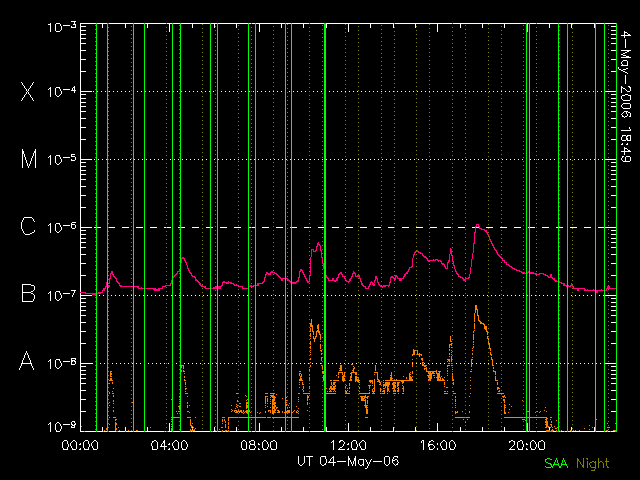Click the orange curve peak near 18:00
640x480 pixels.
(476, 306)
